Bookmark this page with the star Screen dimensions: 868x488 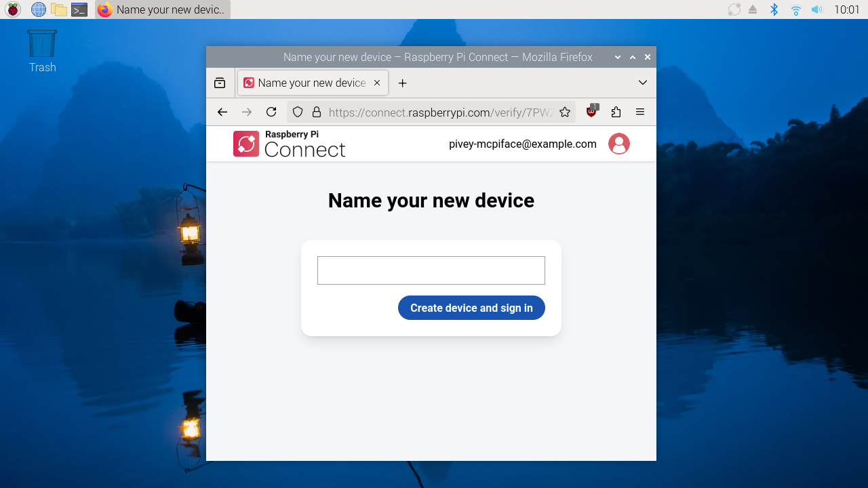click(x=565, y=112)
